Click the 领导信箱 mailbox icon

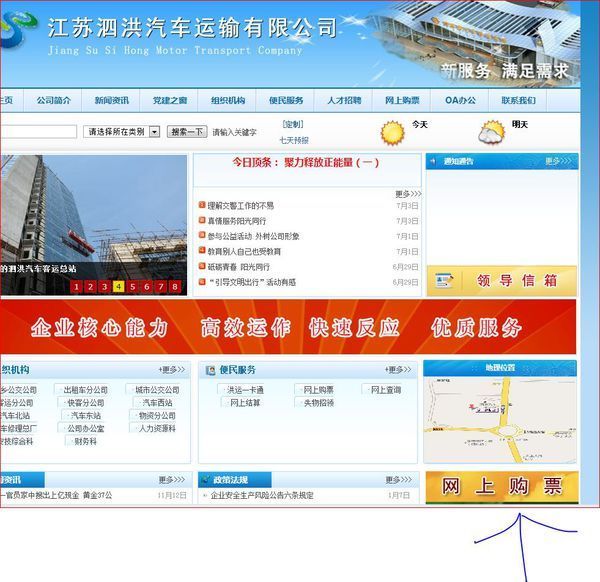[x=444, y=280]
